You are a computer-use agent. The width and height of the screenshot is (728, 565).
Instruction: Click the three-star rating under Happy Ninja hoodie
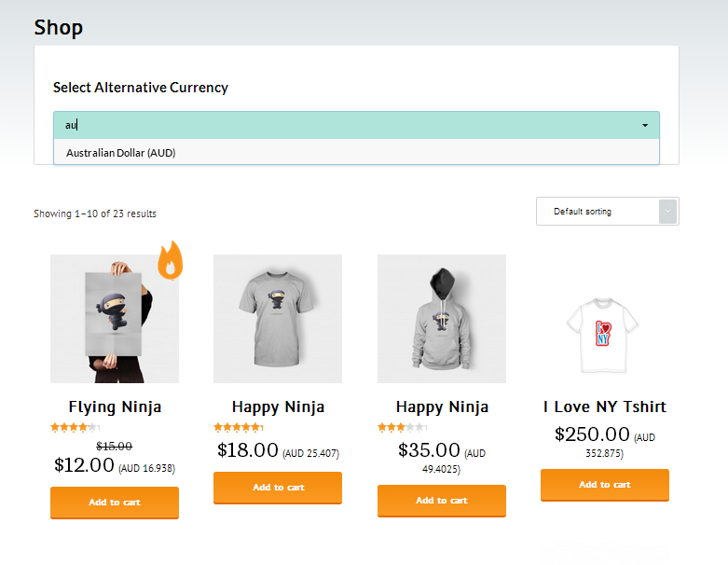pyautogui.click(x=402, y=427)
